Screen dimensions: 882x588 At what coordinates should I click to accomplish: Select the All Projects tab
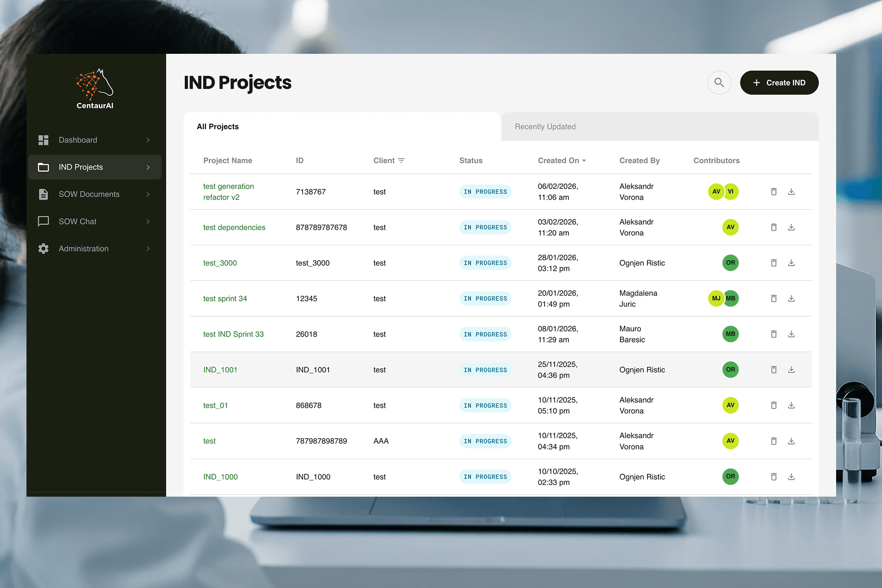point(217,127)
